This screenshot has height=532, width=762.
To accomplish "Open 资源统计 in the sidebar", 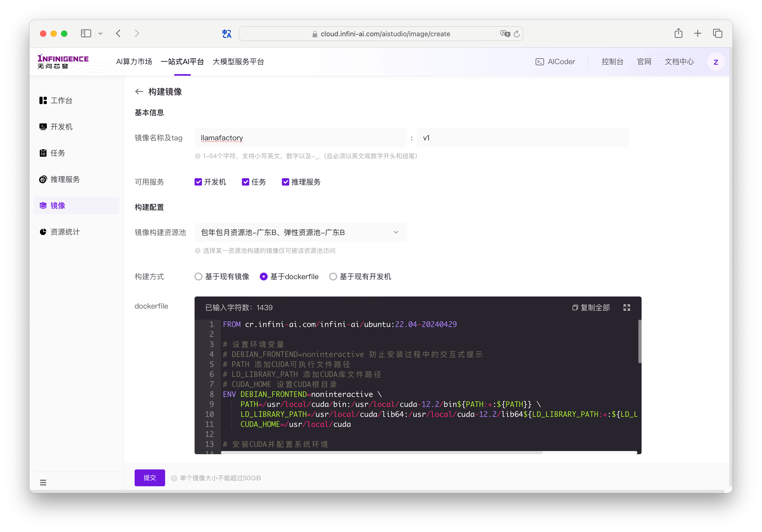I will 76,232.
